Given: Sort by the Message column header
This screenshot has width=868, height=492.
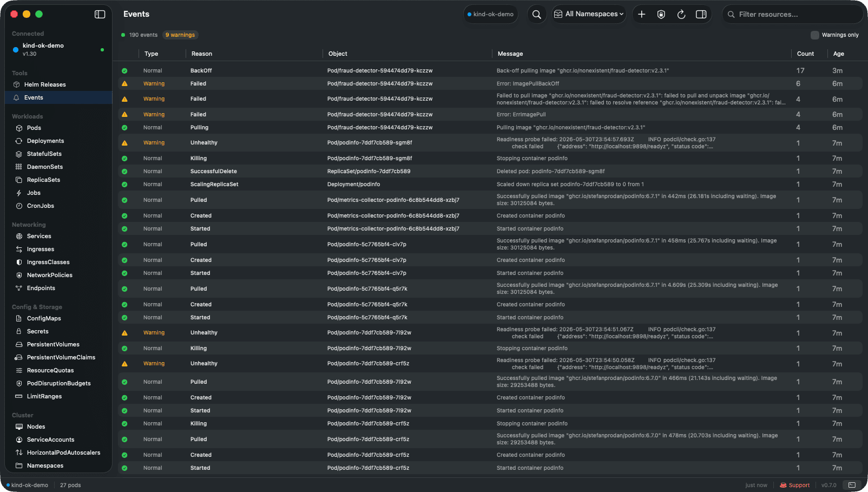Looking at the screenshot, I should 510,54.
